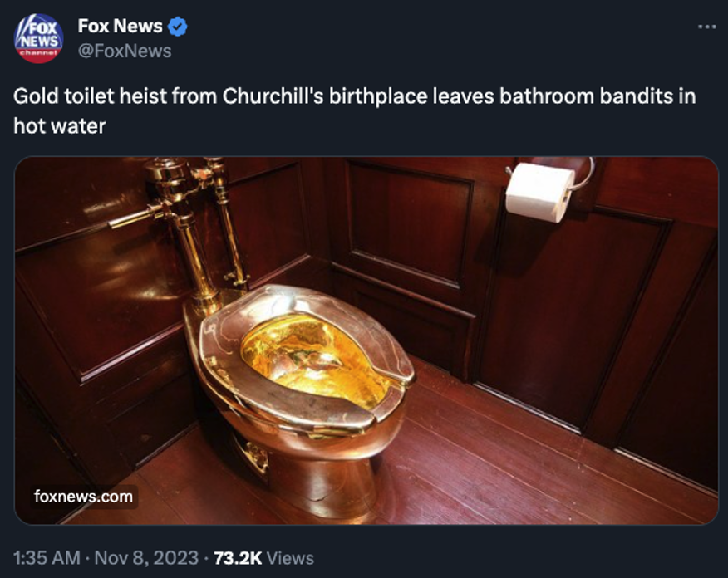Image resolution: width=728 pixels, height=578 pixels.
Task: Open the three-dot more options menu
Action: (x=706, y=27)
